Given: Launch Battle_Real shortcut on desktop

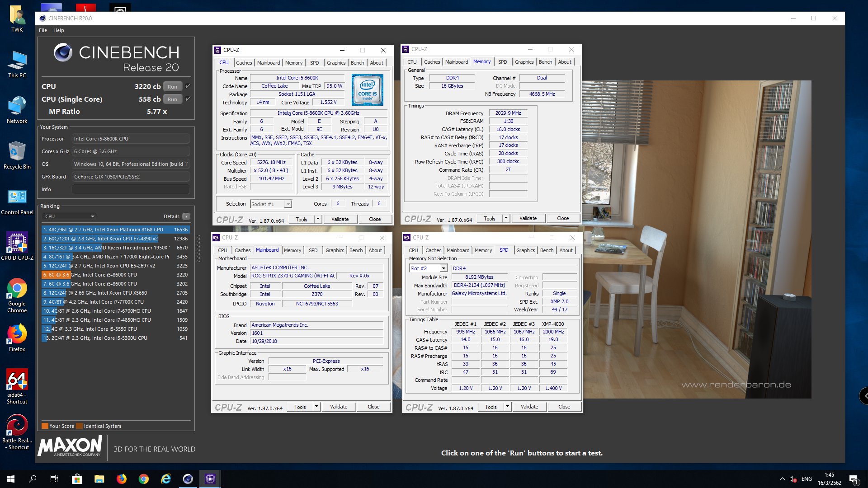Looking at the screenshot, I should 17,432.
